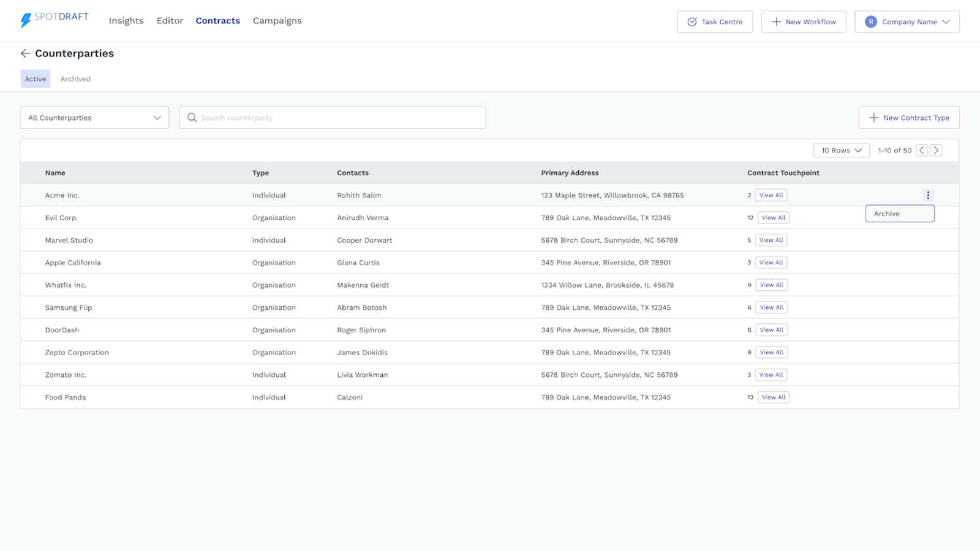Click the Contract Touchpoint column header
Viewport: 980px width, 551px height.
point(783,173)
